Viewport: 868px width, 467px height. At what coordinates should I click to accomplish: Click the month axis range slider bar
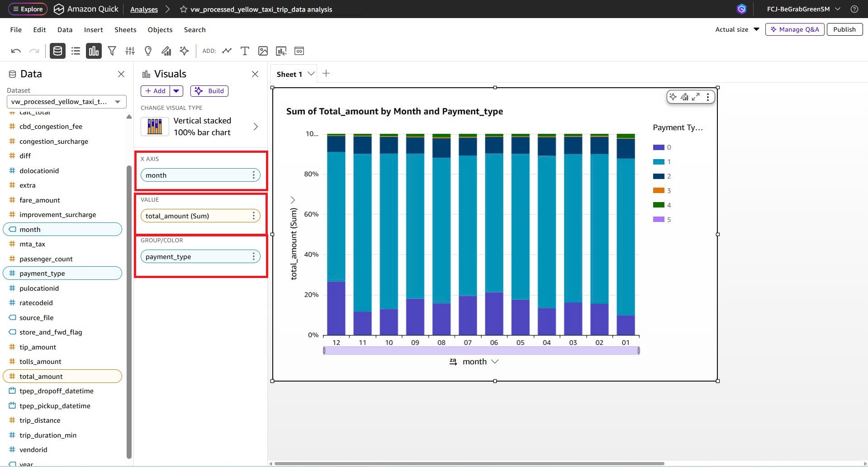481,350
